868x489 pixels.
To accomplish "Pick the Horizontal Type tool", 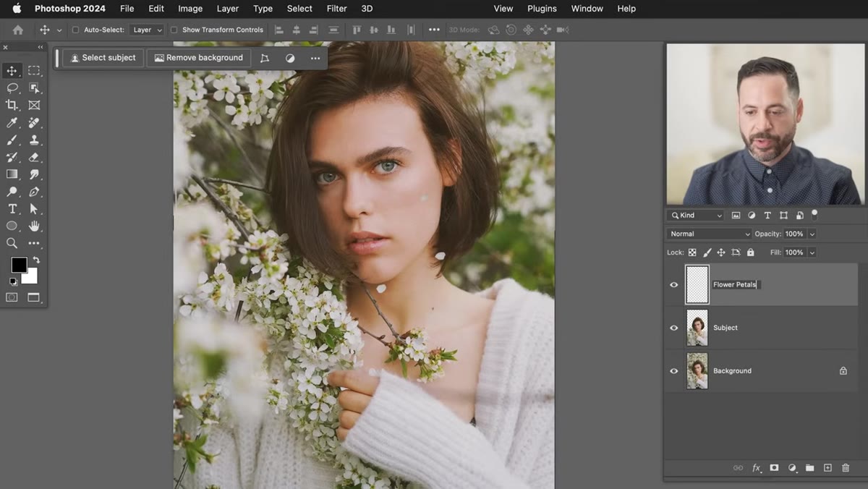I will [x=12, y=209].
